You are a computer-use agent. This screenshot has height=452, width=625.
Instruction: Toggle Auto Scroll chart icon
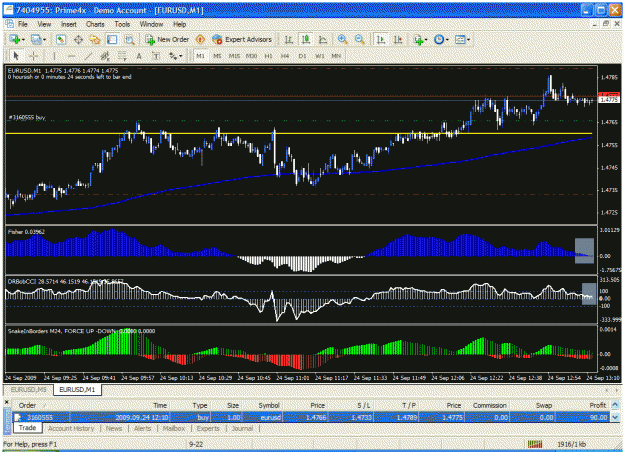tap(381, 39)
